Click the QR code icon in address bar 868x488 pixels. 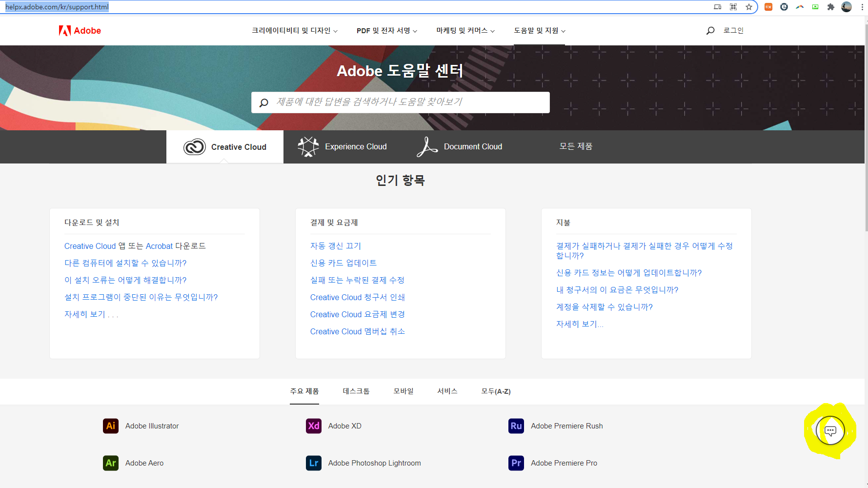point(733,7)
